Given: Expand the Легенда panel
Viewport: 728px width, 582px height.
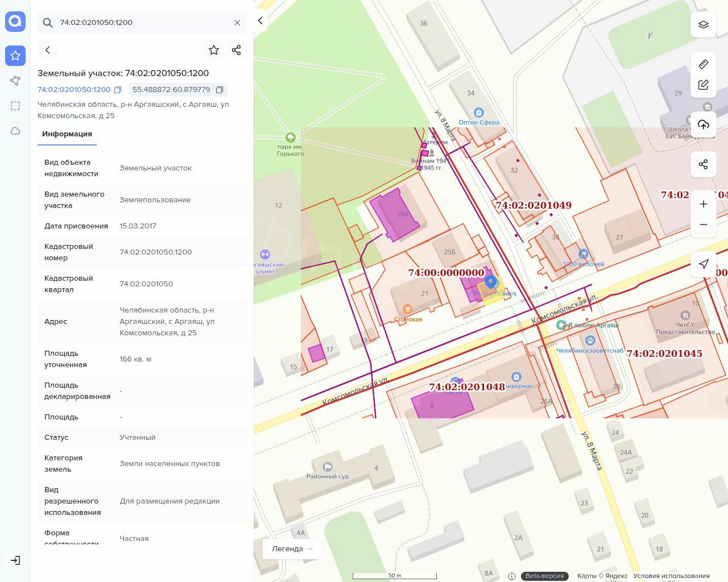Looking at the screenshot, I should (292, 549).
